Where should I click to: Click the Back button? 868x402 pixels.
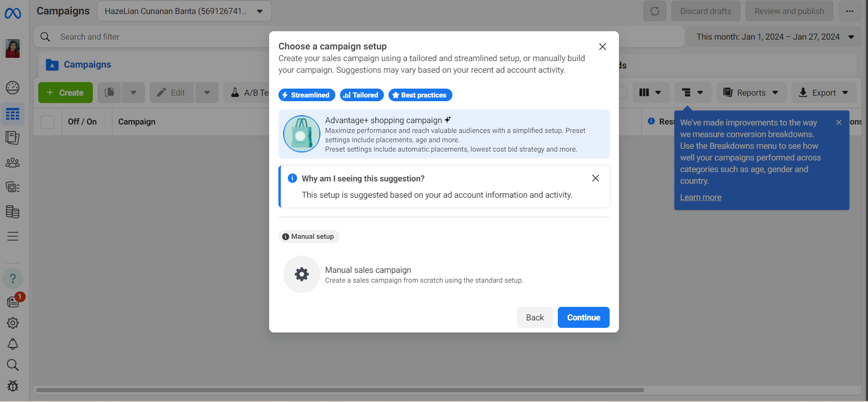point(535,318)
